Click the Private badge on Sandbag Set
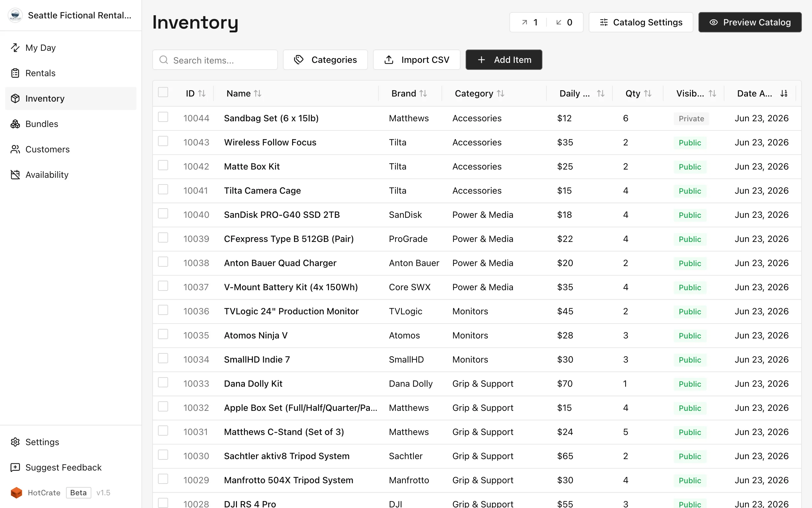Viewport: 812px width, 508px height. click(691, 119)
